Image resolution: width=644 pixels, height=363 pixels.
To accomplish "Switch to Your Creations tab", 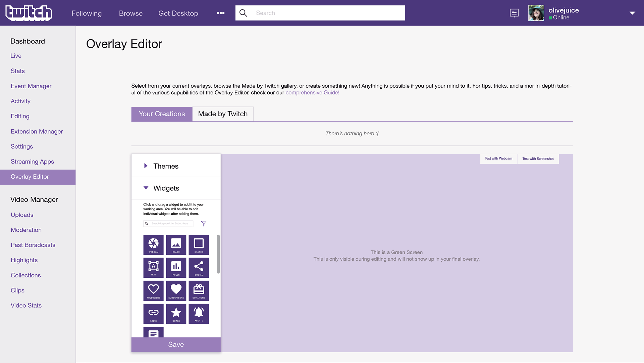I will pyautogui.click(x=162, y=114).
